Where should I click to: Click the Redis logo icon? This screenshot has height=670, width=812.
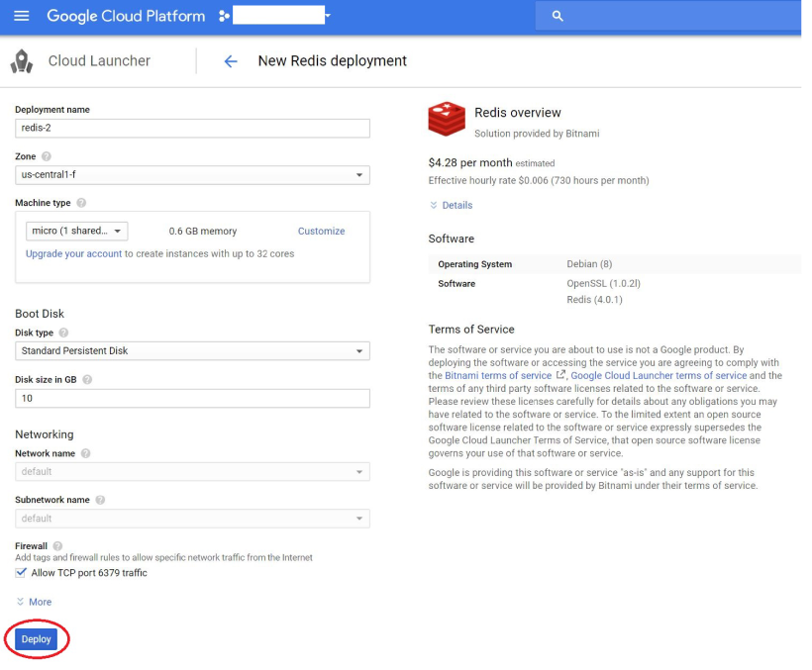[x=447, y=119]
